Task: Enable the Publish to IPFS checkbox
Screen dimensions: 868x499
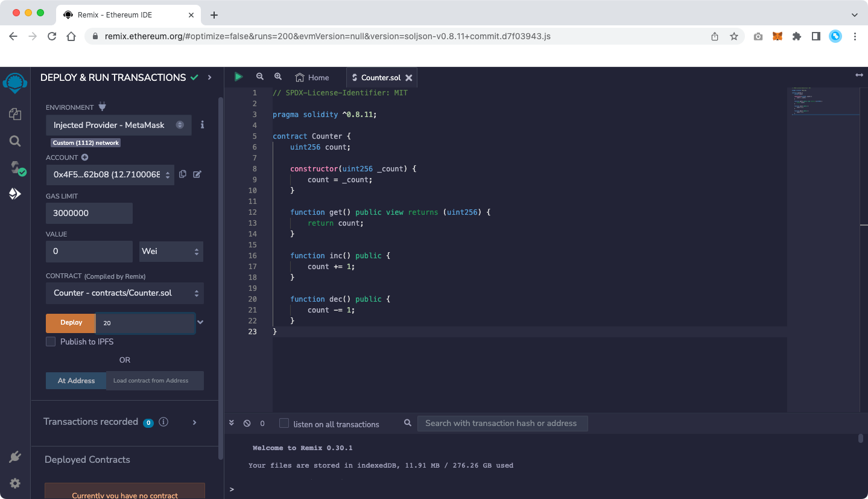Action: [x=51, y=342]
